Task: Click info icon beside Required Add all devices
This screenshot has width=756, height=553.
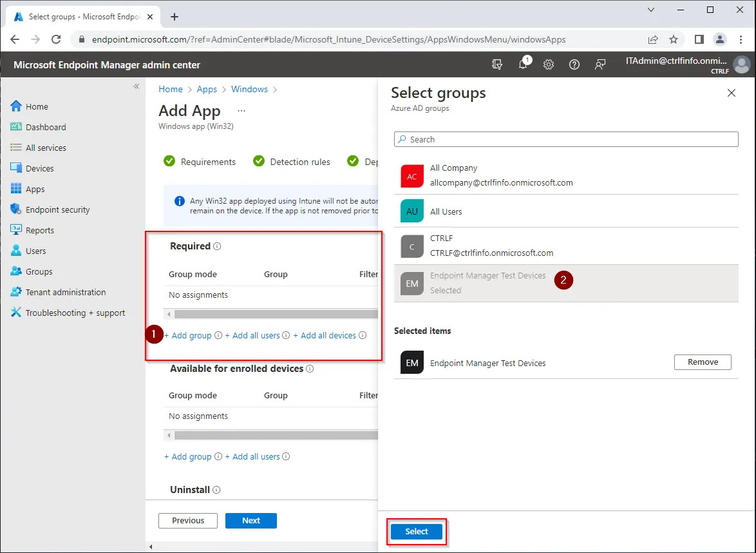Action: [x=363, y=335]
